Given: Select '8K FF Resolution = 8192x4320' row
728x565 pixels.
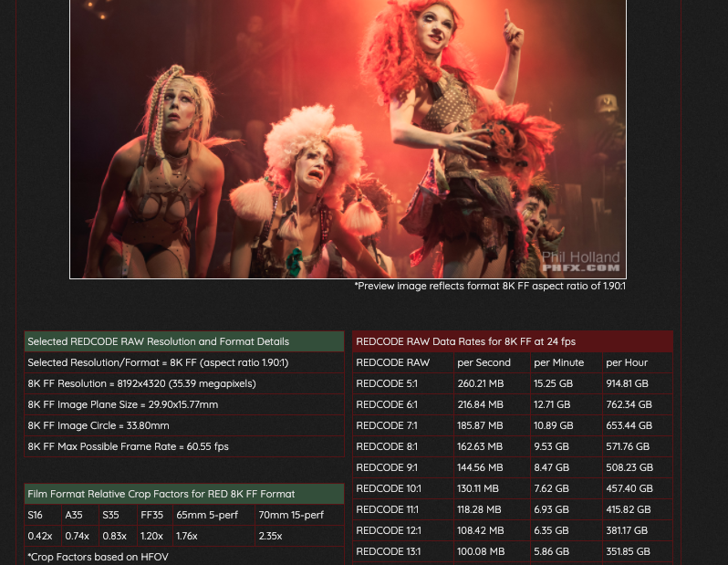Looking at the screenshot, I should click(x=184, y=383).
